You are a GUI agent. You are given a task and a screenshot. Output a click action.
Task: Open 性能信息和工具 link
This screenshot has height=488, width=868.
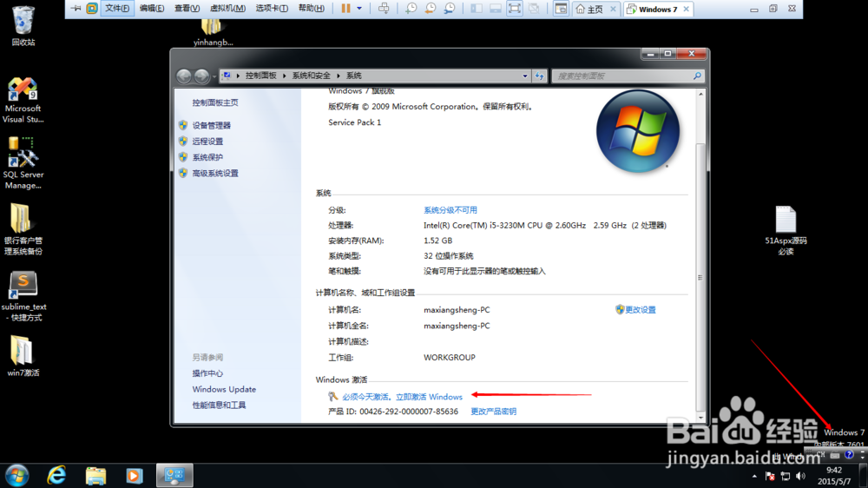220,406
